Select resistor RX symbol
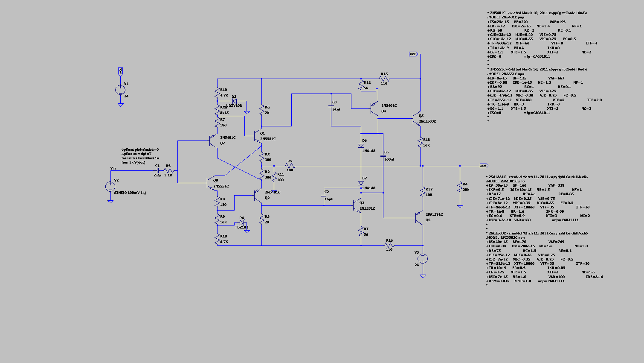644x363 pixels. (261, 157)
